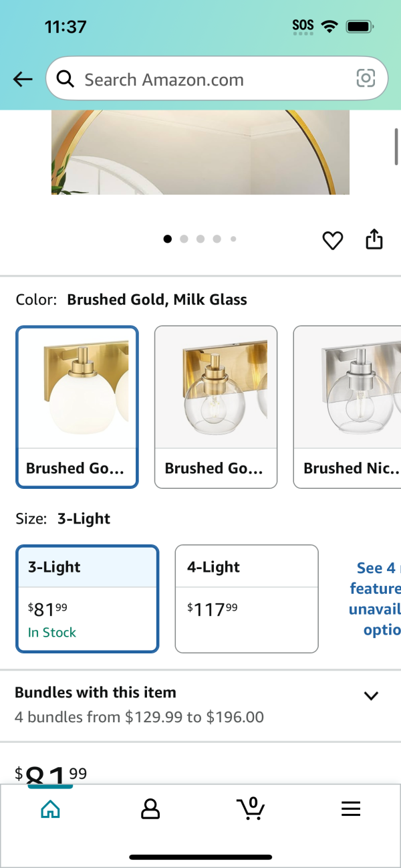The width and height of the screenshot is (401, 868).
Task: Focus the Search Amazon.com field
Action: [217, 79]
